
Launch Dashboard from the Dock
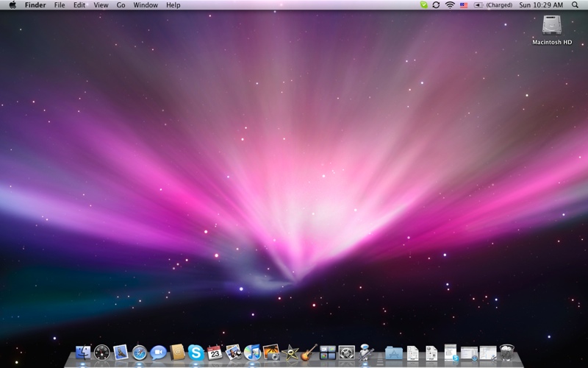[102, 353]
